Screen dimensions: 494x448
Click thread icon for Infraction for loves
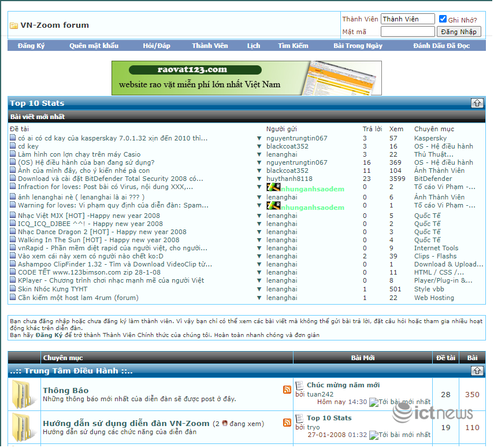13,186
